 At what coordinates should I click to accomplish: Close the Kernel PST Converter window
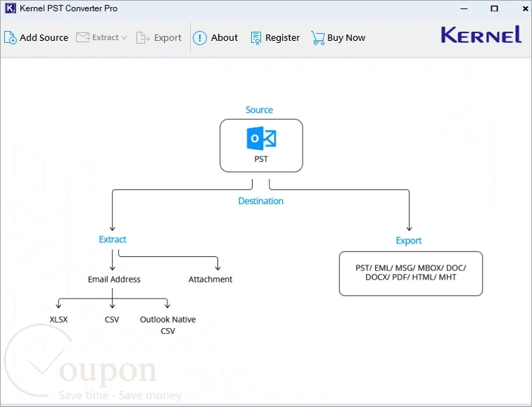[525, 8]
